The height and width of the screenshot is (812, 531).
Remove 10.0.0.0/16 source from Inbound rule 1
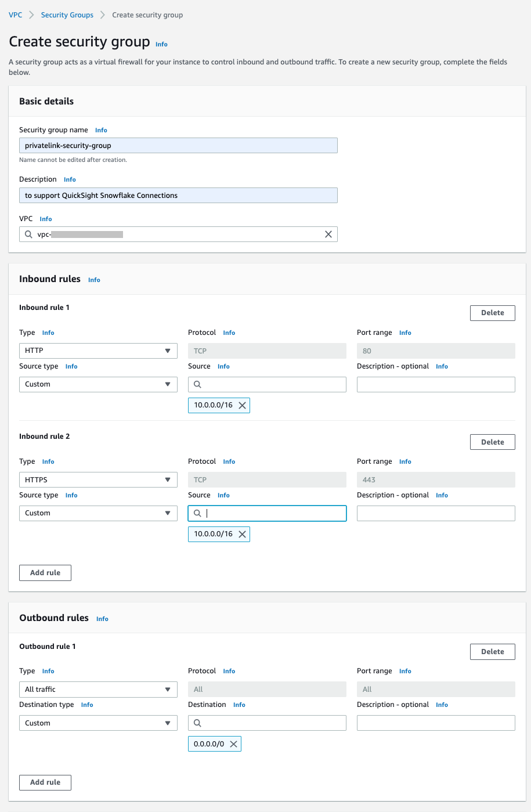[243, 406]
